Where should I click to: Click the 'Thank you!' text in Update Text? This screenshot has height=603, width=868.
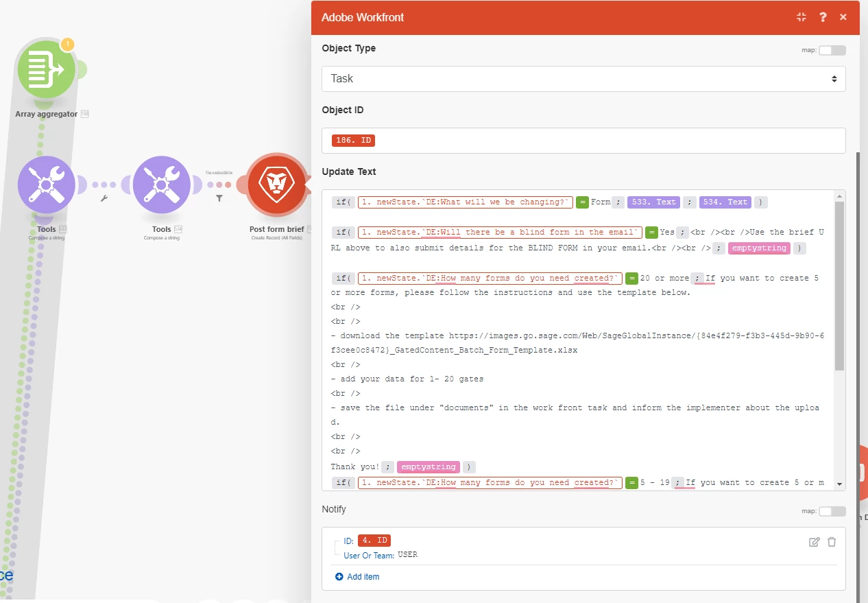tap(355, 467)
